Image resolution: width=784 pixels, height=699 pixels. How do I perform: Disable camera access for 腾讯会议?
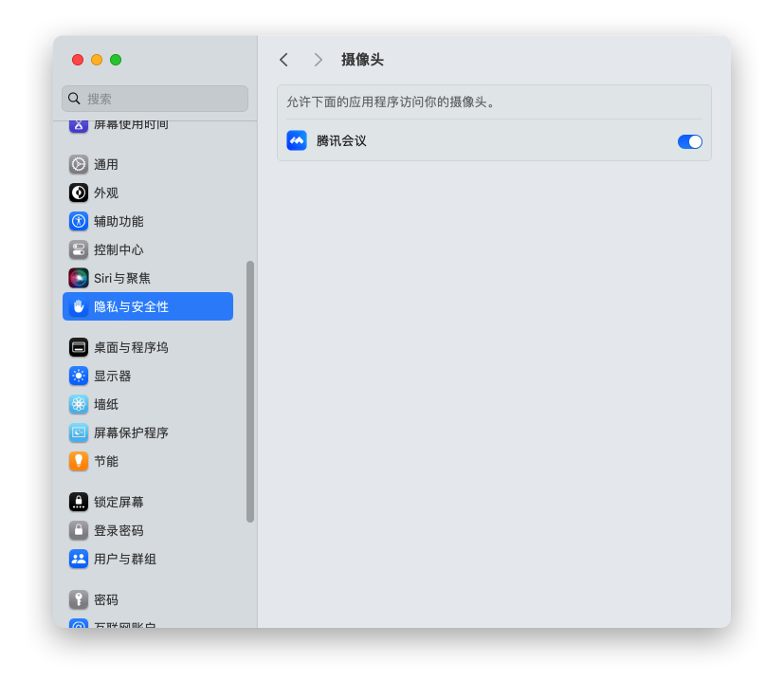pos(689,141)
